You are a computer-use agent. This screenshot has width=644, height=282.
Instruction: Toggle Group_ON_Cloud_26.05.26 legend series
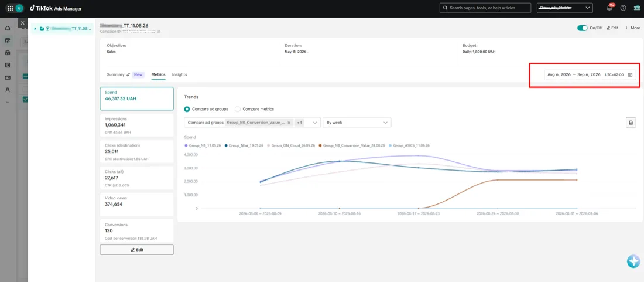click(x=291, y=145)
